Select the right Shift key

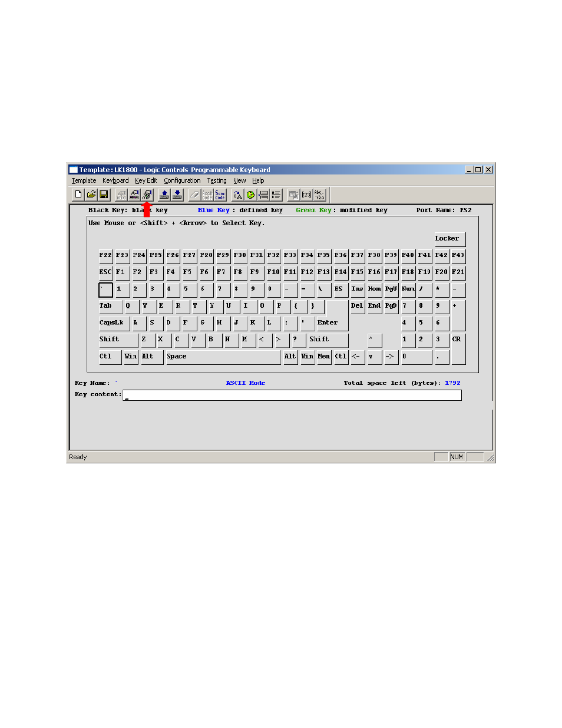(329, 340)
